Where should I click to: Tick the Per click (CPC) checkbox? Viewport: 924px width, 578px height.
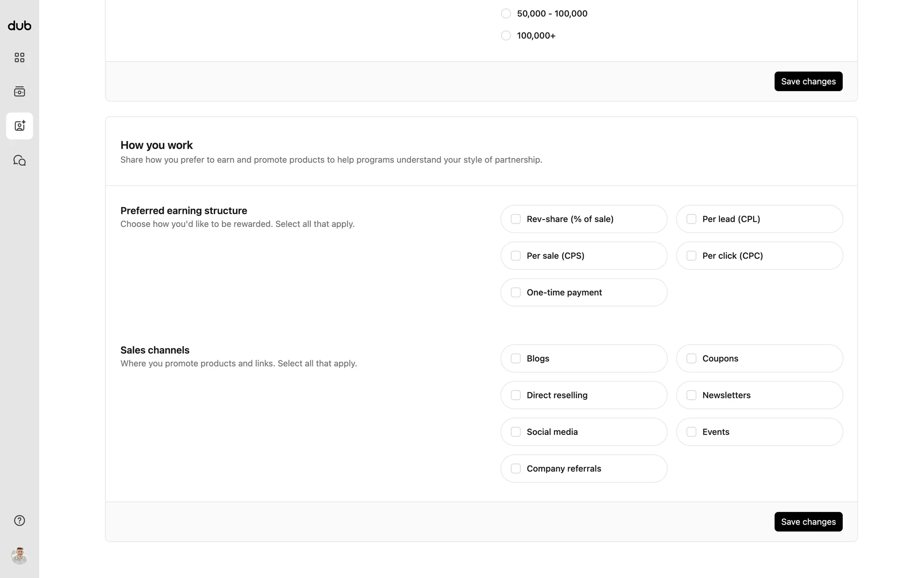point(691,256)
